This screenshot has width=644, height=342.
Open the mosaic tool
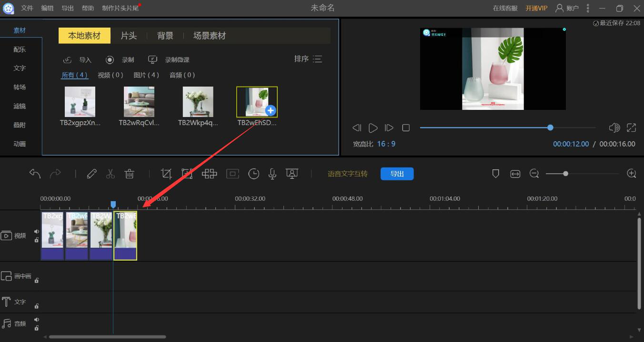(x=209, y=174)
